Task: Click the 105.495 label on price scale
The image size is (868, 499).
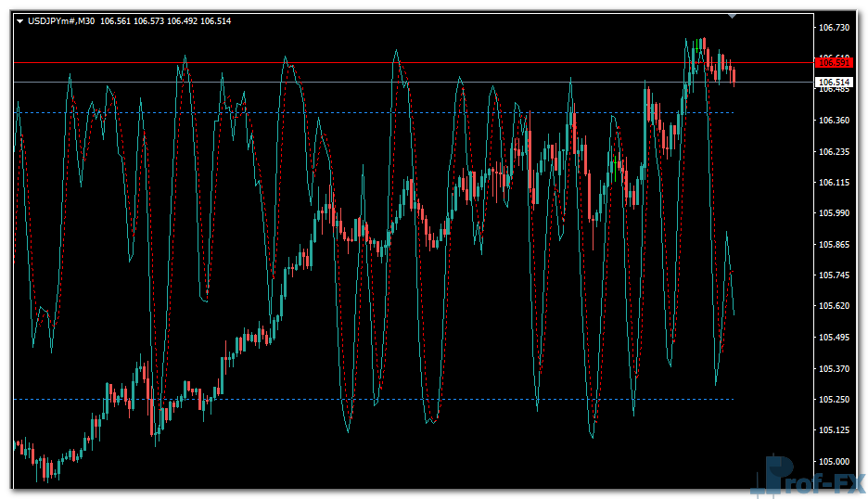Action: [x=834, y=338]
